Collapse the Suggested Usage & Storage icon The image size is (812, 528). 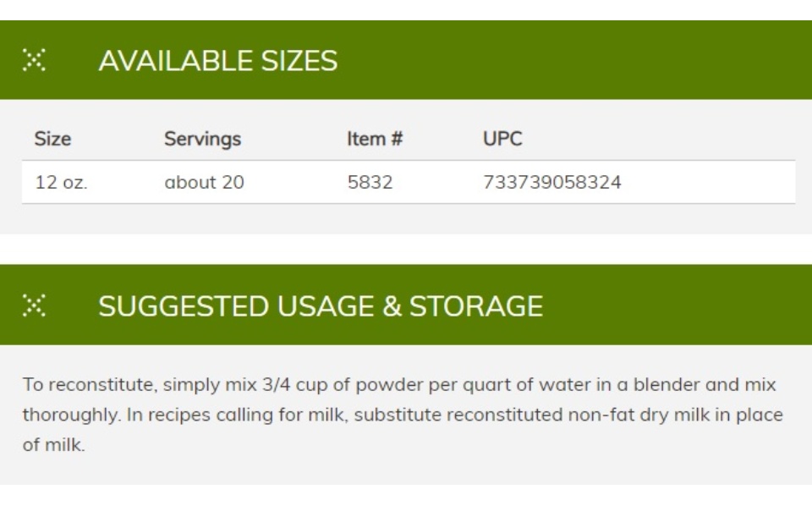click(x=34, y=305)
